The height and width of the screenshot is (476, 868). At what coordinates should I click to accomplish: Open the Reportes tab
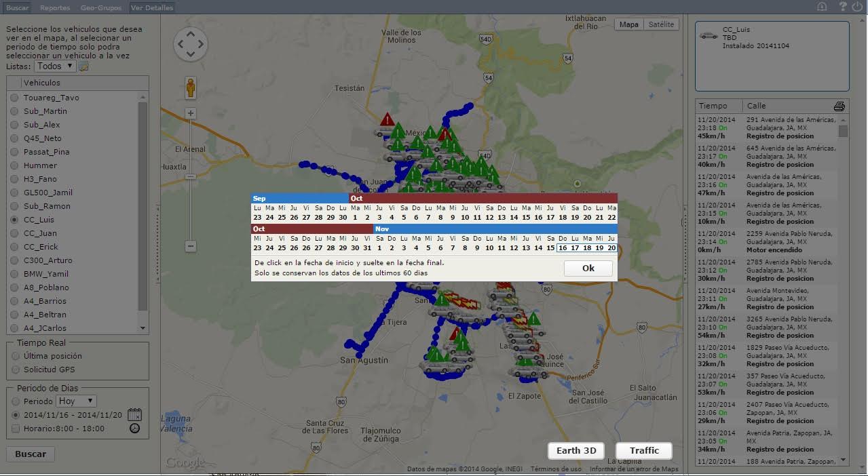[55, 7]
